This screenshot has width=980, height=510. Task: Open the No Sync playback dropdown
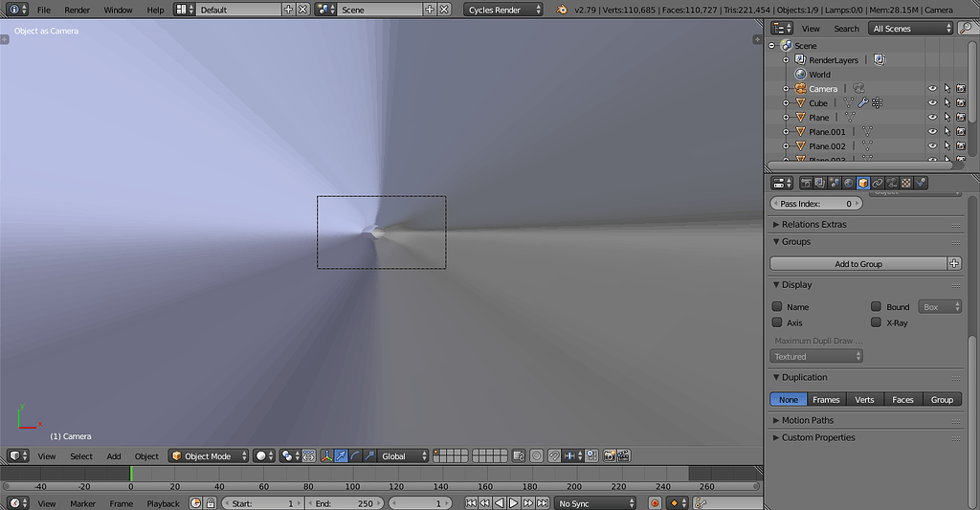(595, 503)
